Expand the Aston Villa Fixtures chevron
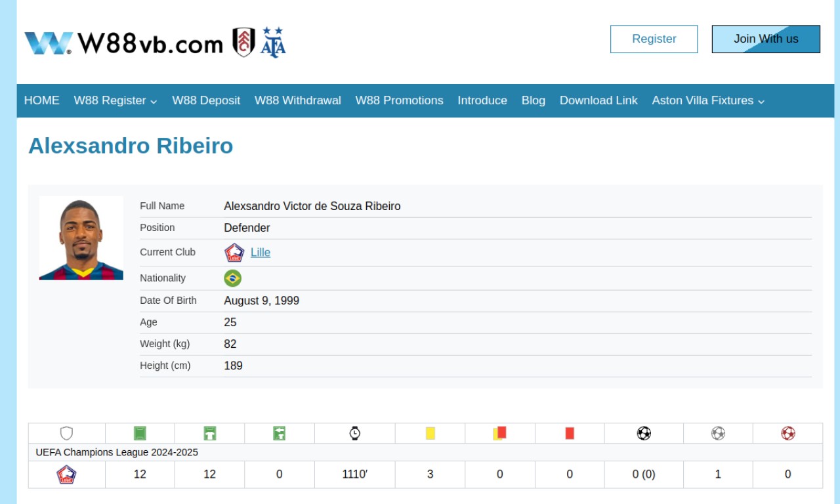 [761, 102]
